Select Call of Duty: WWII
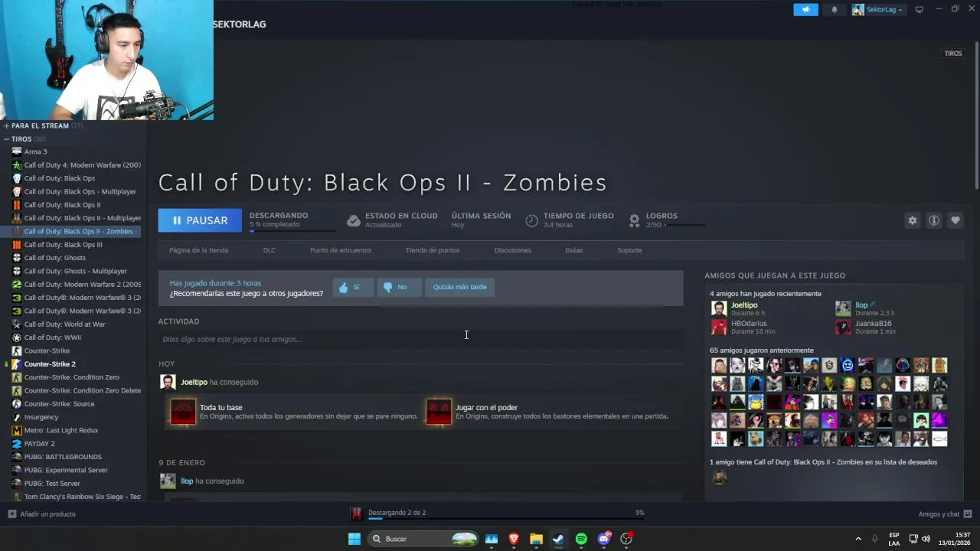 (53, 337)
